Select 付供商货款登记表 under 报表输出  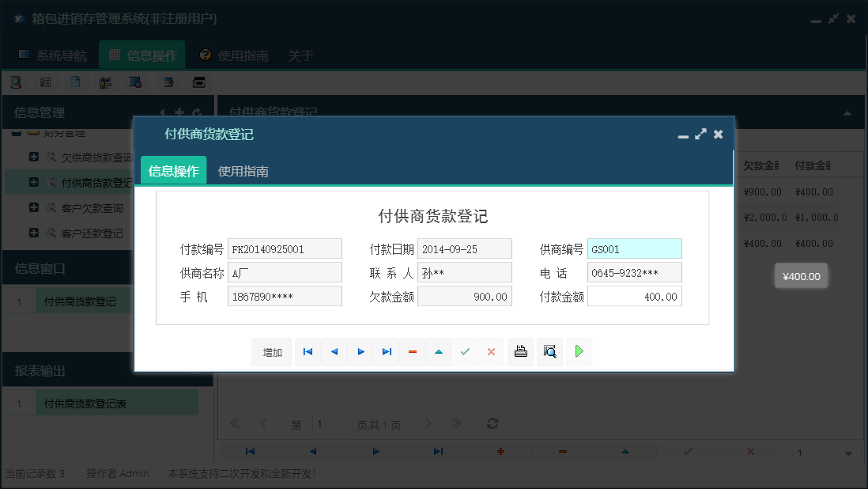coord(115,402)
